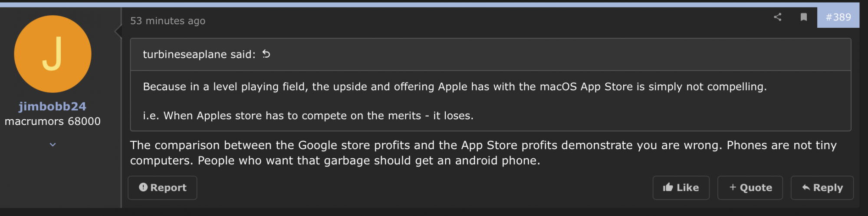Open the #389 post permalink

(838, 17)
